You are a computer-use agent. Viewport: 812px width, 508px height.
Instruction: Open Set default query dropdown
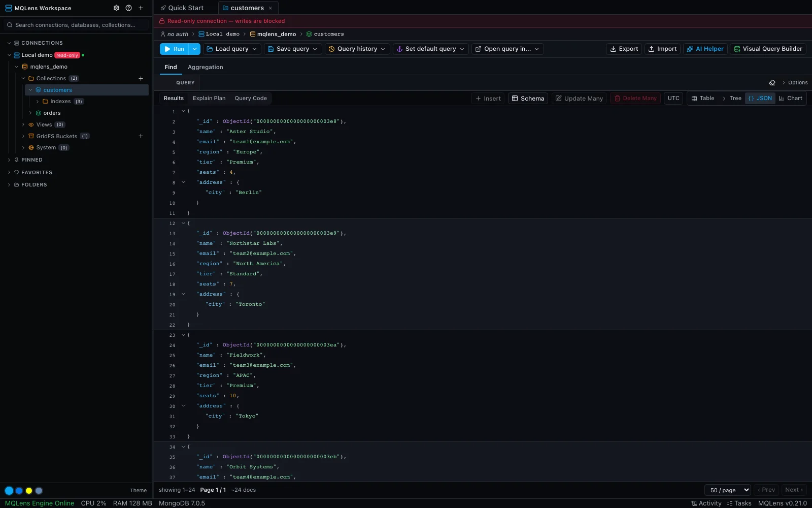pyautogui.click(x=430, y=49)
